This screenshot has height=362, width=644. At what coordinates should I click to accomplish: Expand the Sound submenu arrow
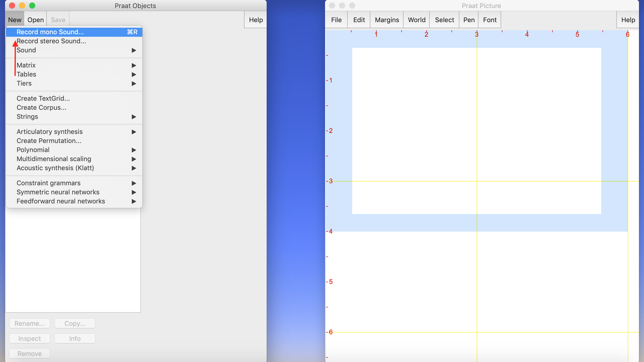click(134, 50)
